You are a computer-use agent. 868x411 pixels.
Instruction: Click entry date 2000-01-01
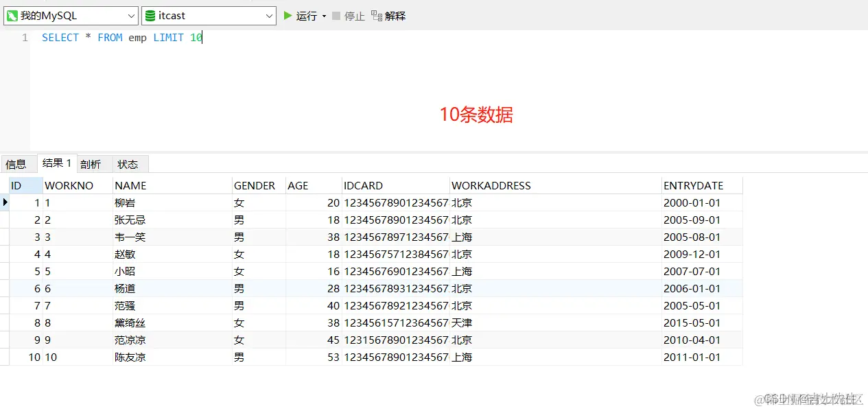coord(702,202)
